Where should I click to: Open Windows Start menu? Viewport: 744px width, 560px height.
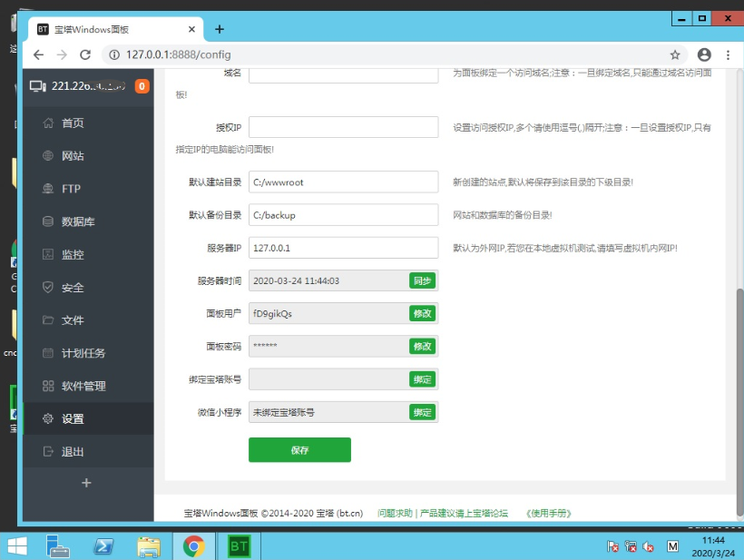17,546
